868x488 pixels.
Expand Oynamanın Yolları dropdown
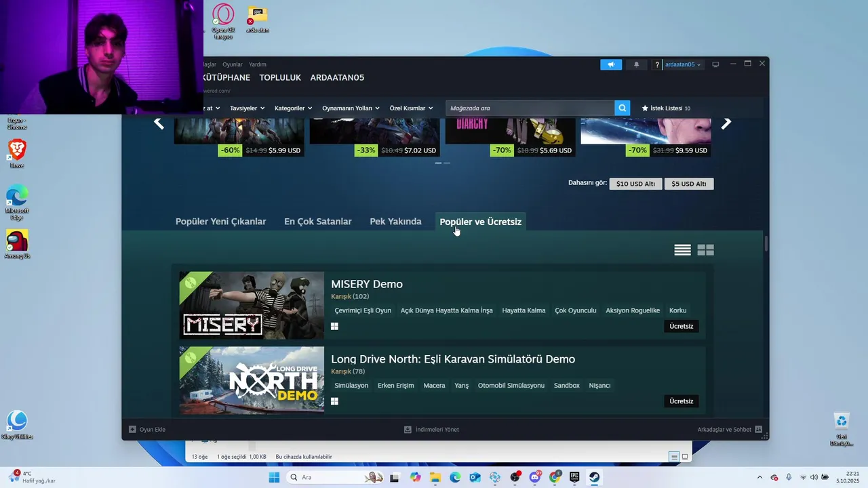click(x=351, y=108)
